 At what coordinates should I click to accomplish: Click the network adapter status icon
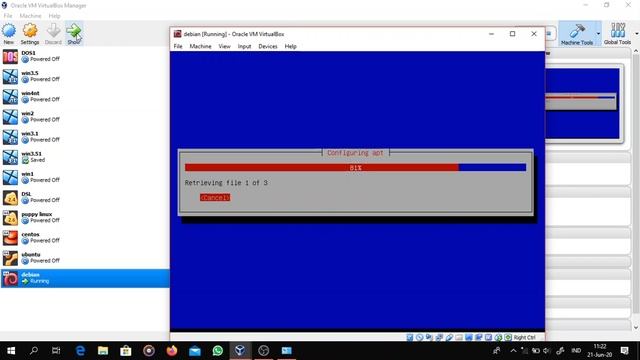439,338
